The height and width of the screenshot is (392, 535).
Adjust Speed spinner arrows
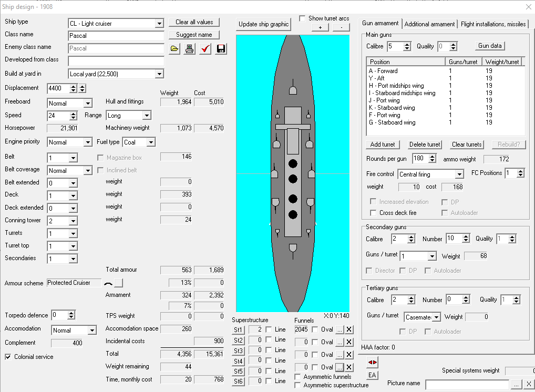point(74,116)
